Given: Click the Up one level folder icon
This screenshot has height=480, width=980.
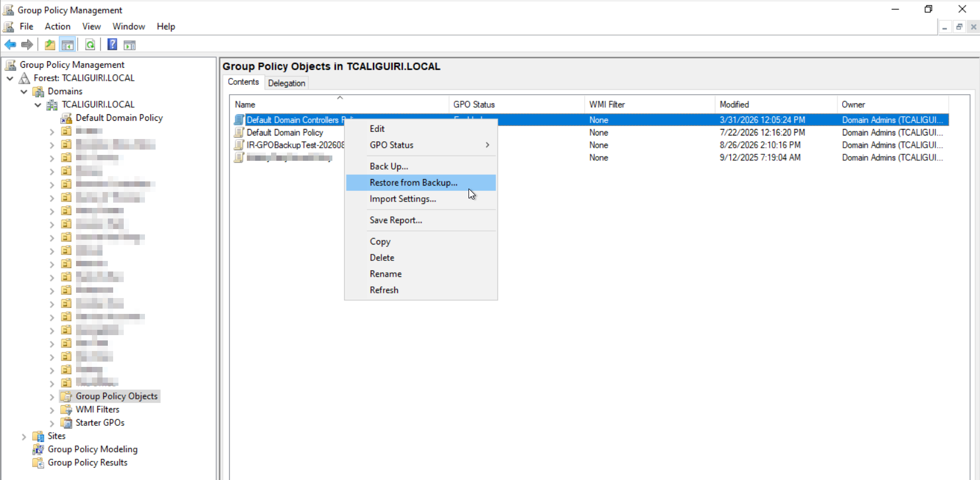Looking at the screenshot, I should coord(50,45).
